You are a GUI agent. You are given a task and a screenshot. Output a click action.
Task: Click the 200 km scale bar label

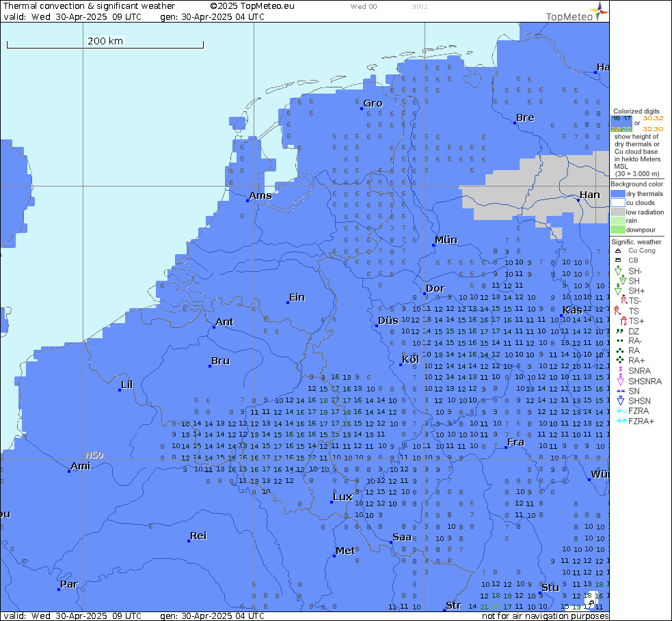(x=105, y=41)
